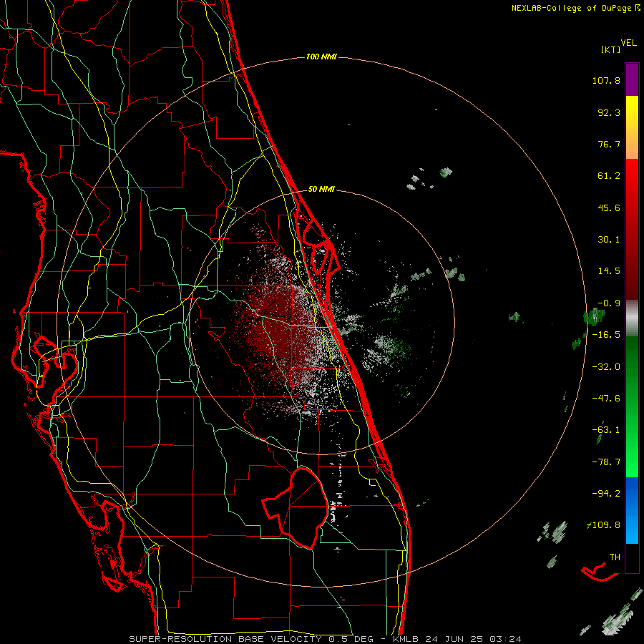The image size is (644, 644).
Task: Select the 03:24 timestamp
Action: [506, 639]
